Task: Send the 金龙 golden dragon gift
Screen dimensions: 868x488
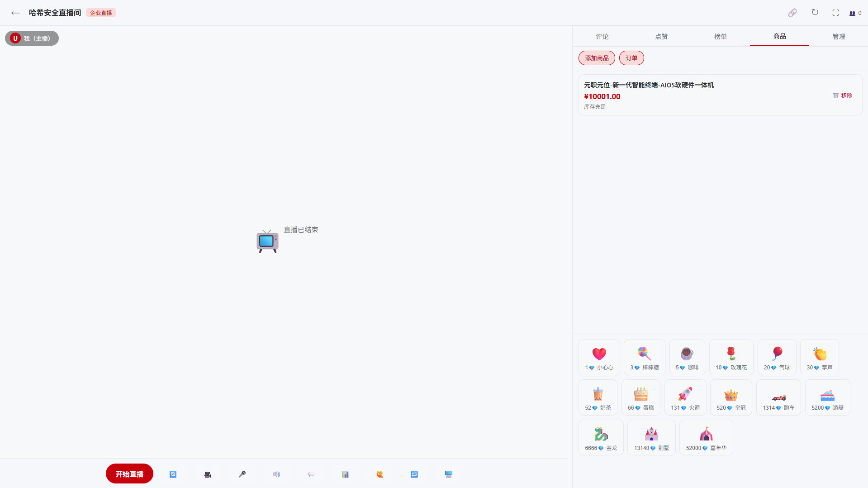Action: (601, 438)
